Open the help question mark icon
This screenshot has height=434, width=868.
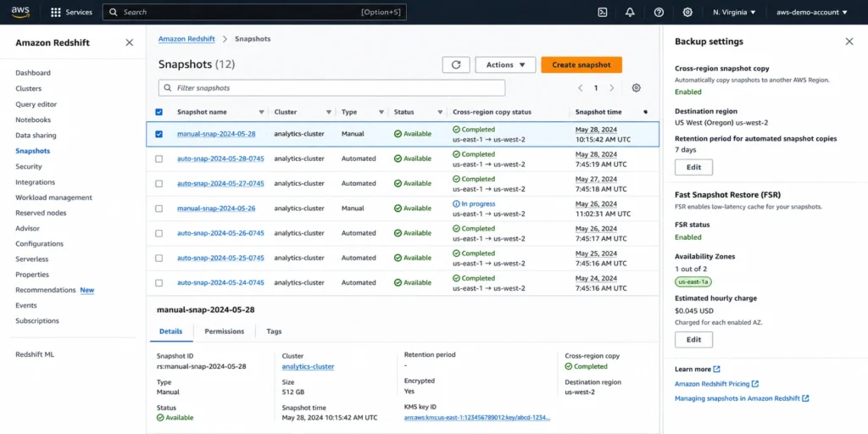click(659, 12)
